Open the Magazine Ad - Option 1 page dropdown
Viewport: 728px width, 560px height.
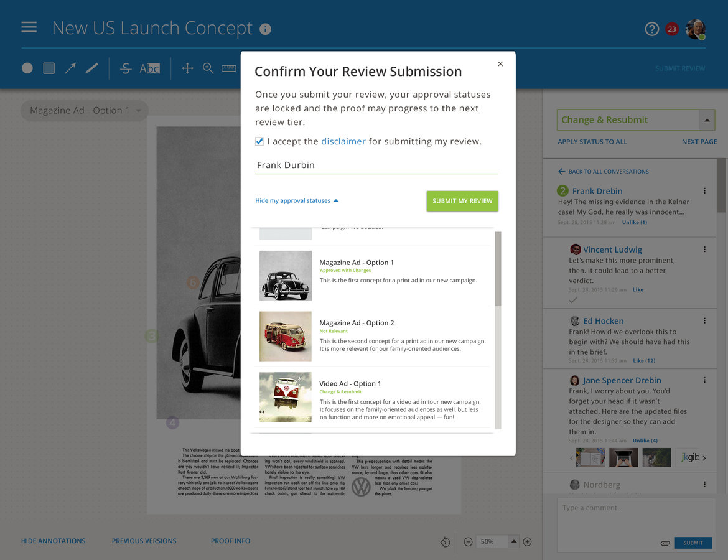point(85,111)
